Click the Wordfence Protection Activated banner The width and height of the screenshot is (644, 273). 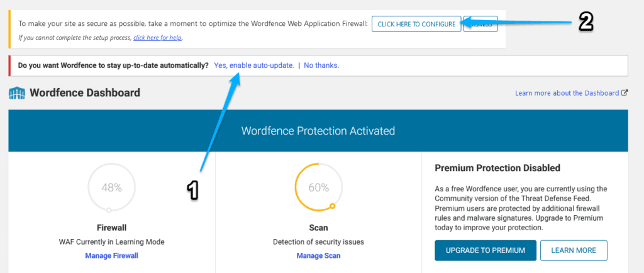[318, 131]
